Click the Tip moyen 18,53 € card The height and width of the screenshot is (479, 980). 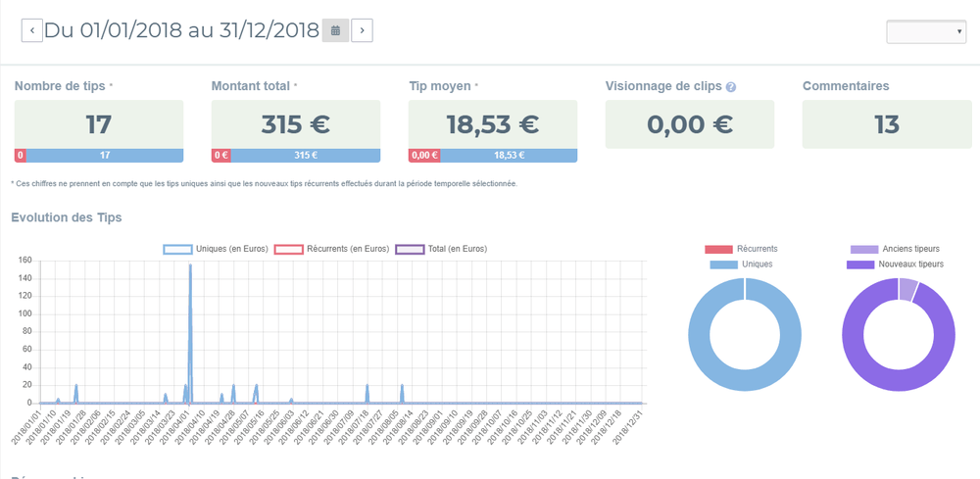click(493, 124)
